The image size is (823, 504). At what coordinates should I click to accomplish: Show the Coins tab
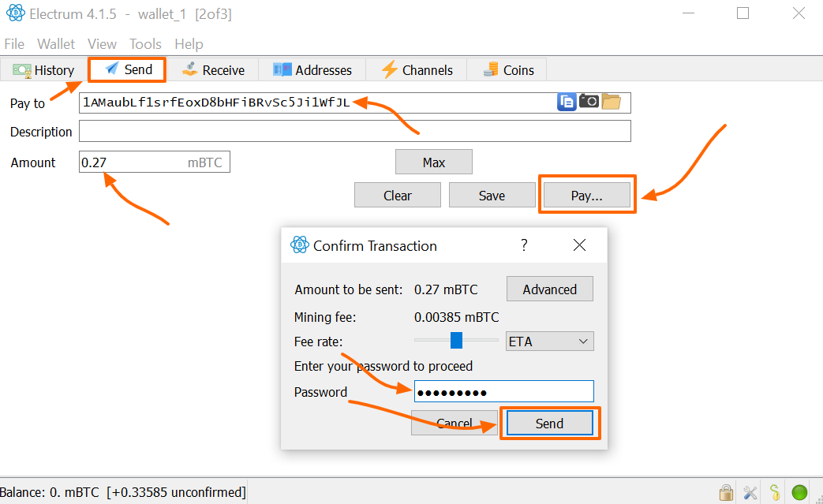508,70
